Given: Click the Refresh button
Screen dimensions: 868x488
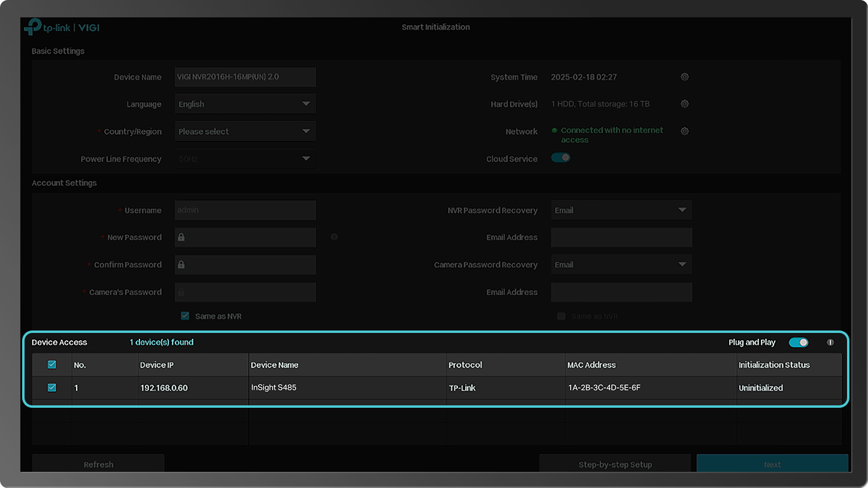Looking at the screenshot, I should (x=98, y=463).
